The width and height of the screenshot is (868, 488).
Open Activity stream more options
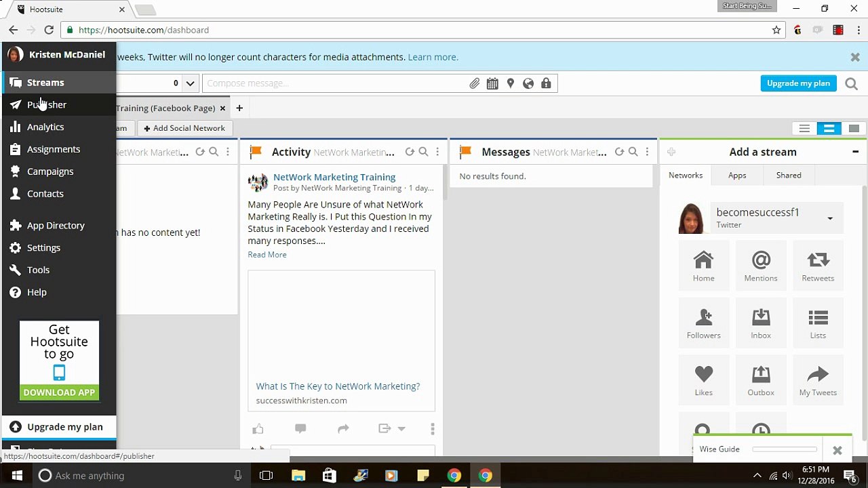tap(437, 152)
